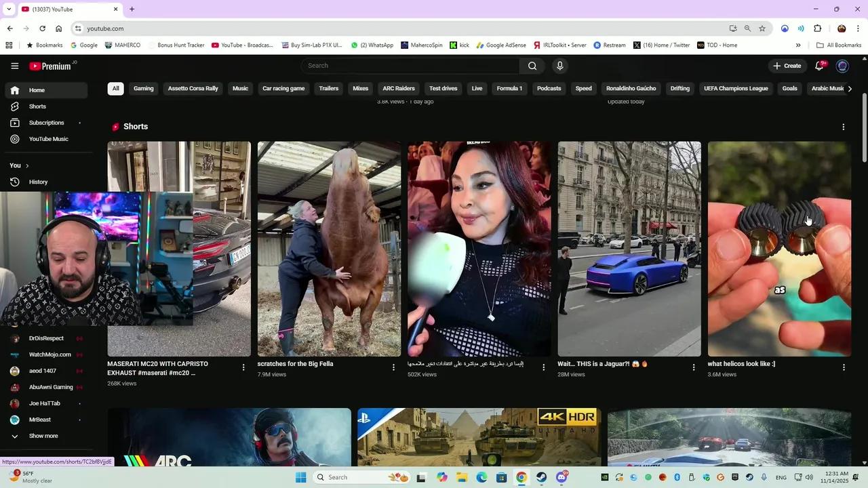The image size is (868, 488).
Task: Start voice search with microphone icon
Action: (x=559, y=66)
